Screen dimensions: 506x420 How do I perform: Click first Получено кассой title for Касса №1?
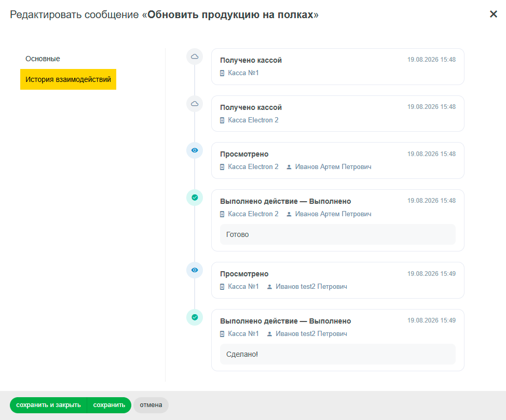pos(251,60)
